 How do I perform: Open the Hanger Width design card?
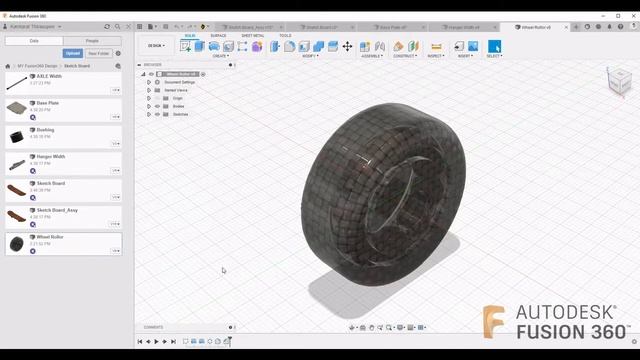click(63, 164)
